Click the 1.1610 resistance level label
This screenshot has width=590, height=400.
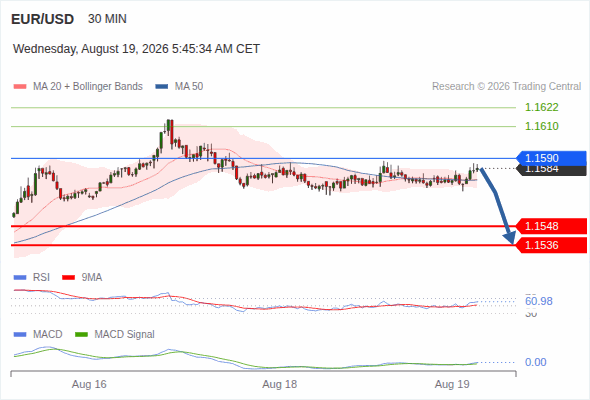tap(541, 126)
